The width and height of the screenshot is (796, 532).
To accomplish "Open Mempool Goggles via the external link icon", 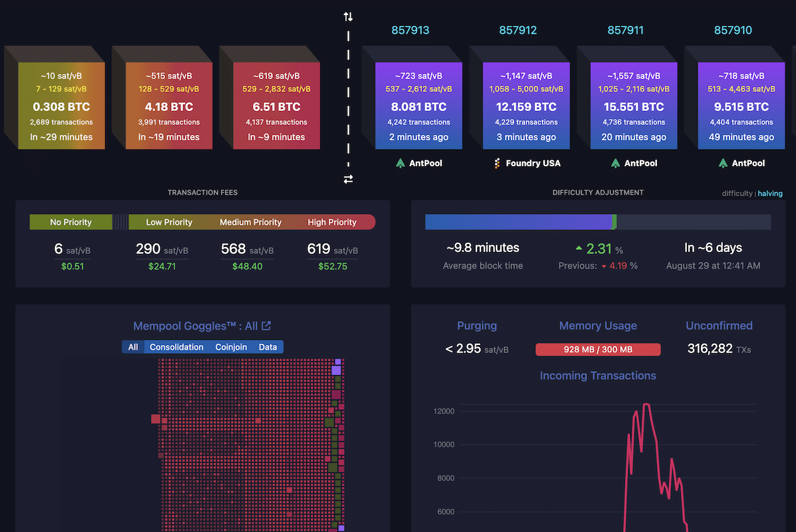I will point(267,325).
